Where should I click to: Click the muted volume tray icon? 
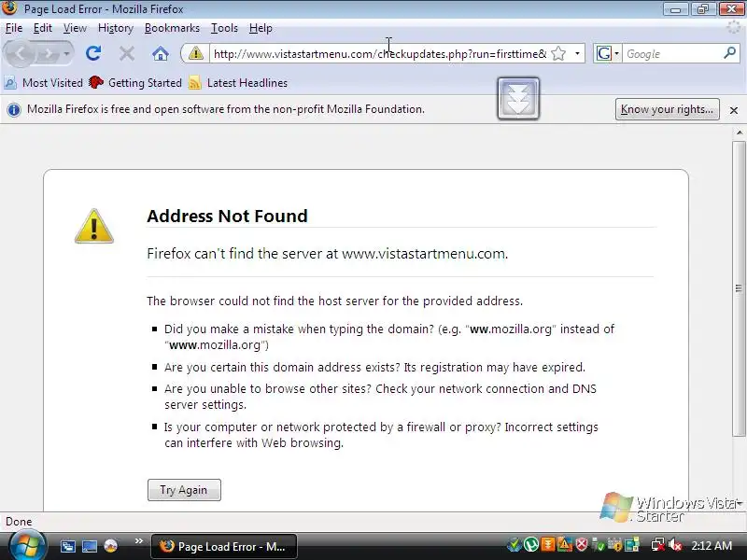(675, 545)
